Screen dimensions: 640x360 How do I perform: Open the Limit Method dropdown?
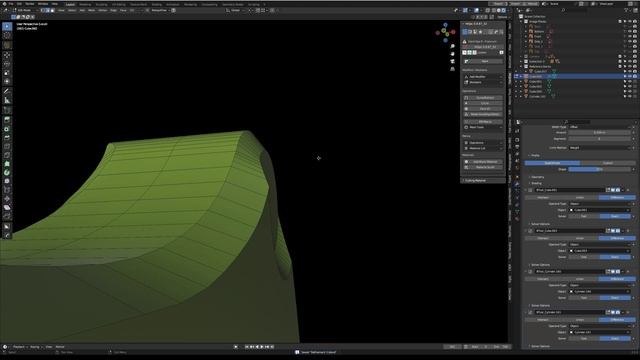[599, 148]
